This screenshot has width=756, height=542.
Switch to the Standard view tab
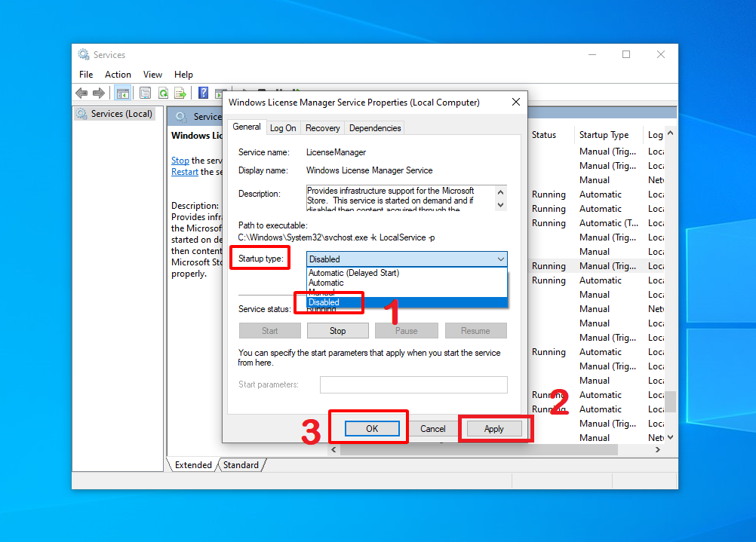[241, 465]
